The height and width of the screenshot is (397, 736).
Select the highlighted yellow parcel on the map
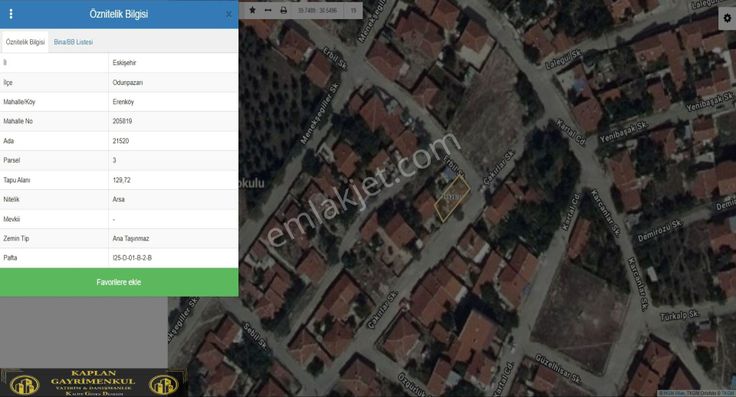[452, 198]
